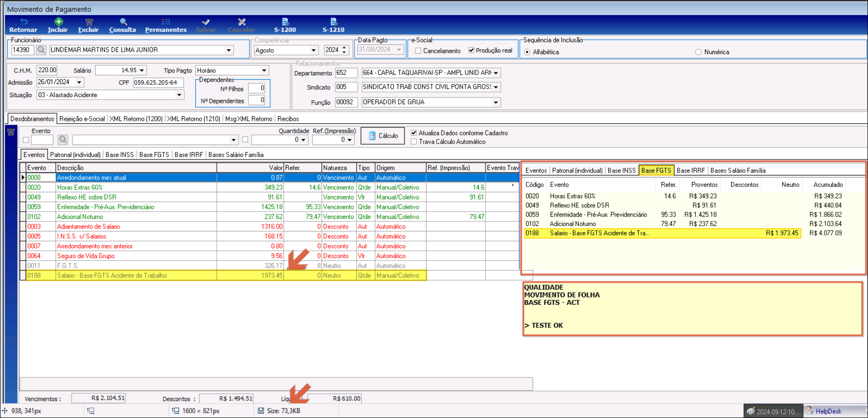Open the Admissão date dropdown
This screenshot has height=418, width=868.
click(x=79, y=83)
